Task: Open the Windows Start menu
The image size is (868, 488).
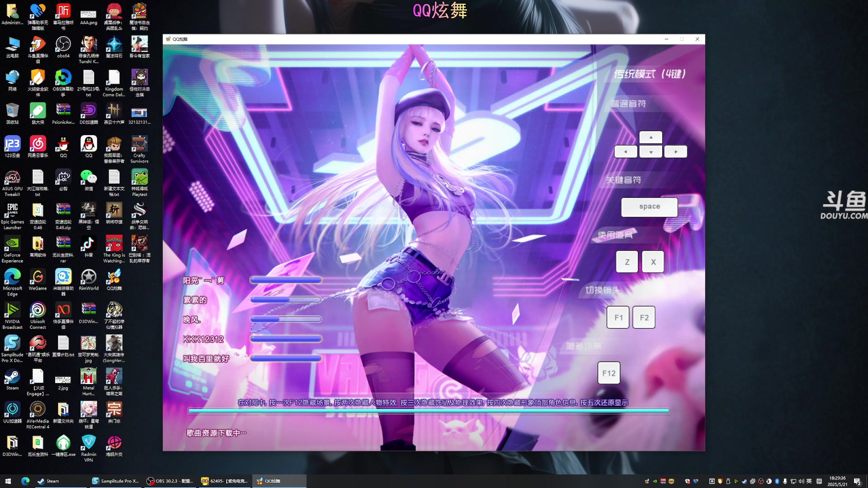Action: (x=8, y=481)
